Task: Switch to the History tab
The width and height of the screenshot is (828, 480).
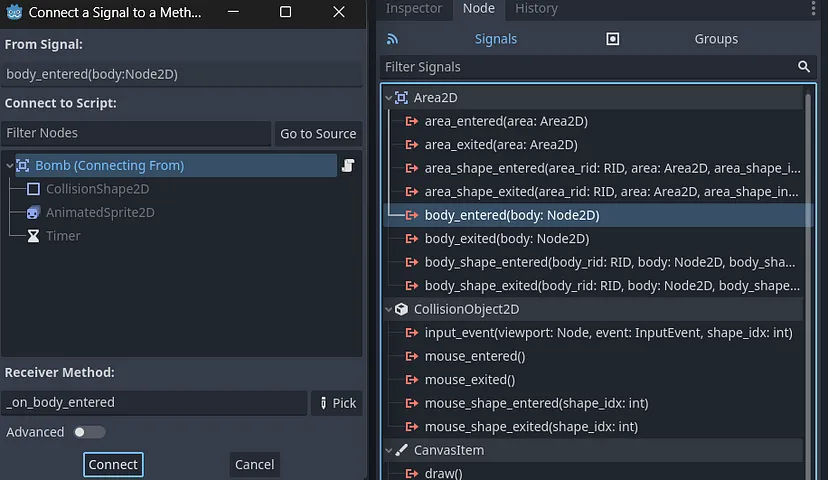Action: [x=537, y=8]
